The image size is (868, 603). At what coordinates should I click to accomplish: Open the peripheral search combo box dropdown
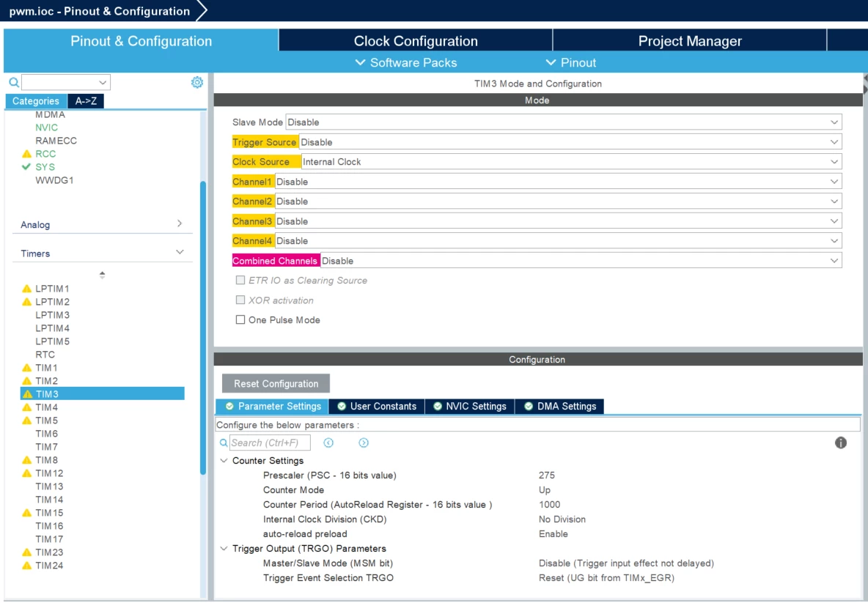(103, 83)
